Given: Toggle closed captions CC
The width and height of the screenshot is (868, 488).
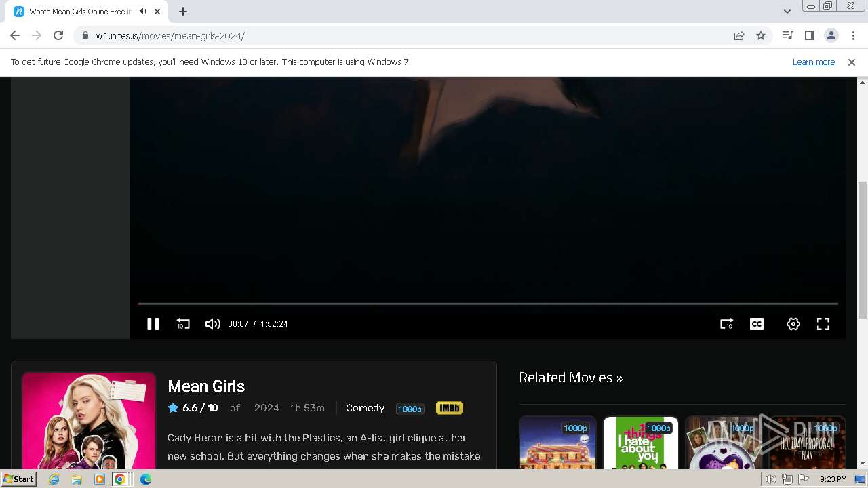Looking at the screenshot, I should coord(757,324).
